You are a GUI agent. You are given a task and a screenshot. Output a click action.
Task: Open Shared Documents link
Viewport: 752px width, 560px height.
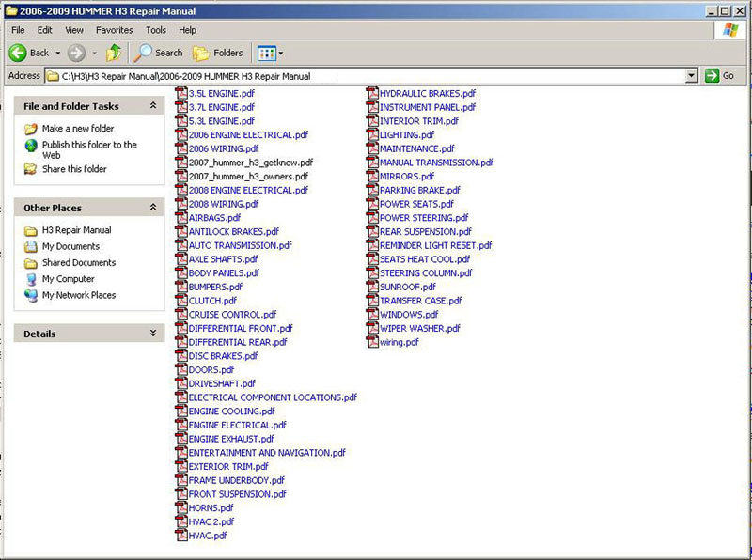point(79,263)
